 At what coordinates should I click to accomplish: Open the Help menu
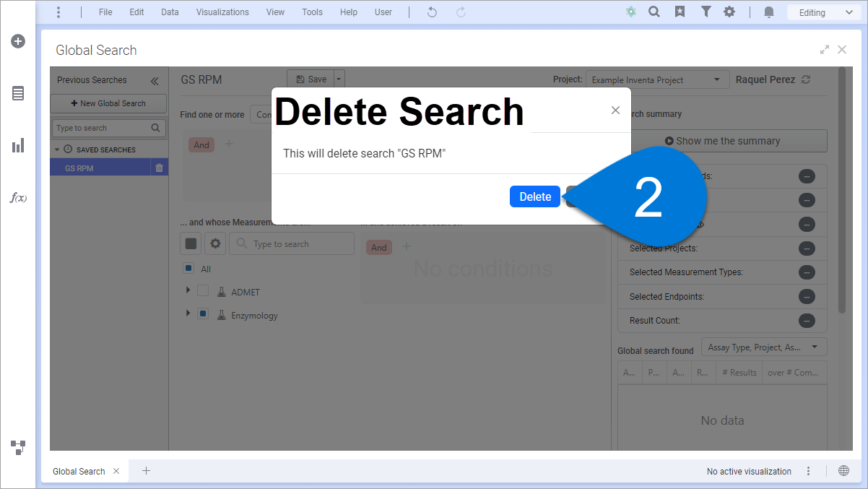pyautogui.click(x=348, y=12)
